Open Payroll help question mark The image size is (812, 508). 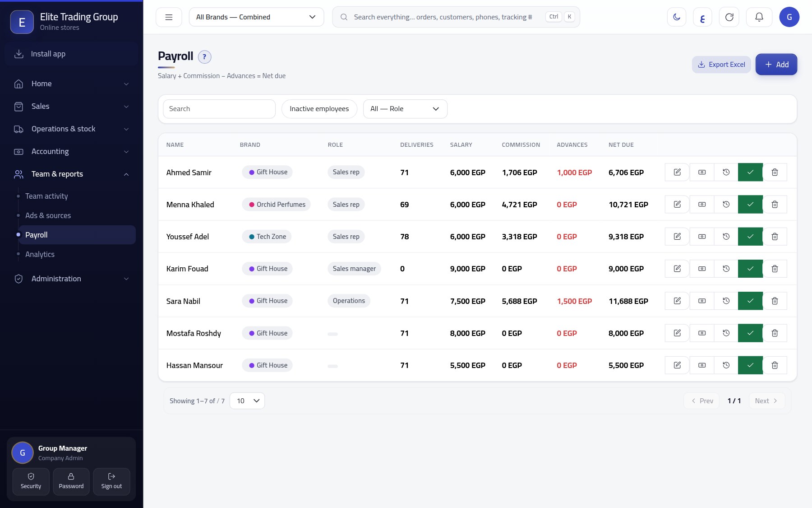(x=204, y=57)
